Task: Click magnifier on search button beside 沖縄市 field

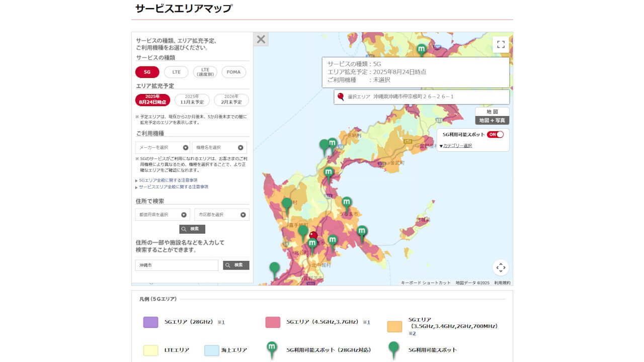Action: pos(228,265)
